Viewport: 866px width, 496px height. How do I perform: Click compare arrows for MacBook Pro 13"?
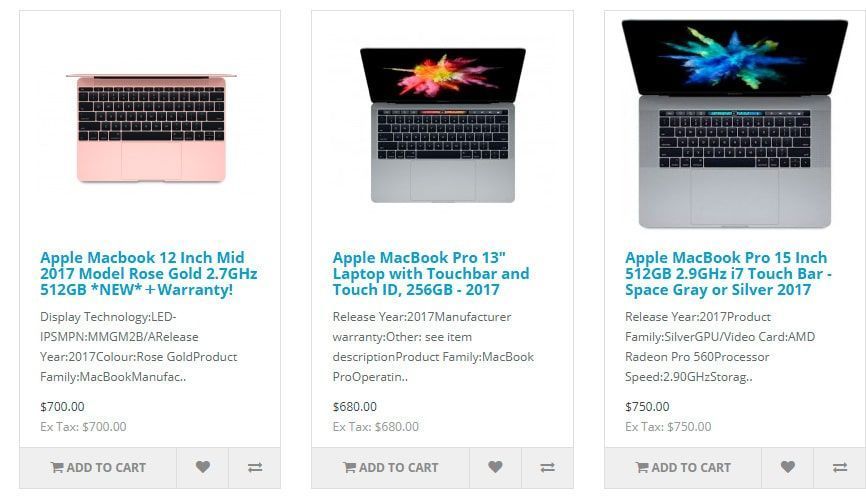click(547, 468)
